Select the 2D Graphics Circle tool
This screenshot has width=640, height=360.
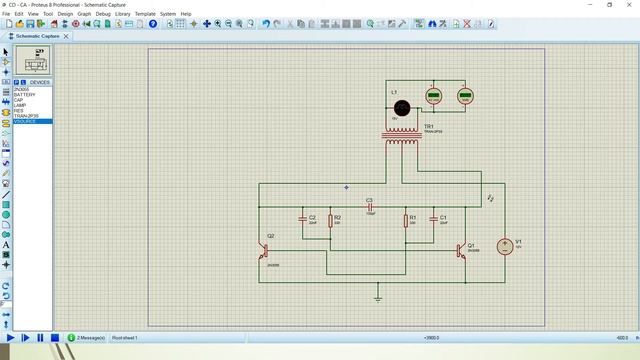coord(6,215)
